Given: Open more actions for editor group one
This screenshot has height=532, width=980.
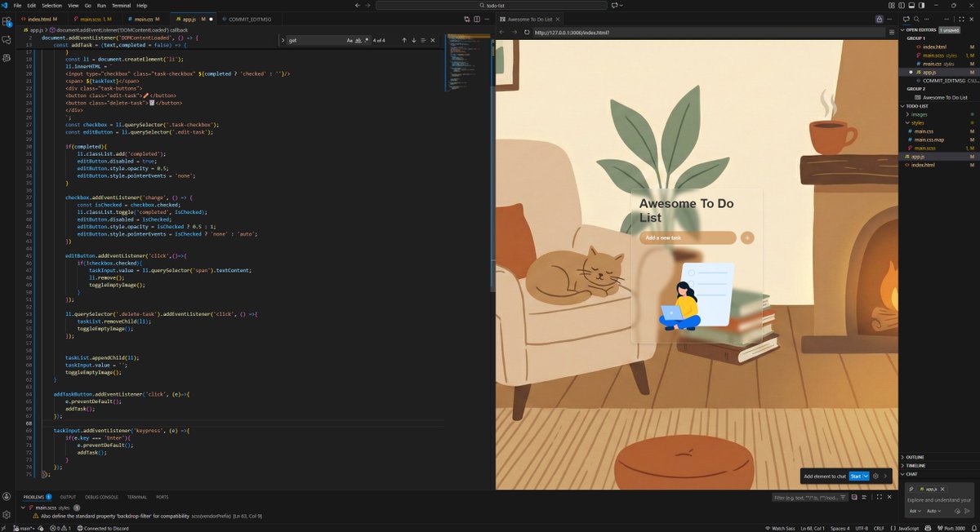Looking at the screenshot, I should (487, 19).
